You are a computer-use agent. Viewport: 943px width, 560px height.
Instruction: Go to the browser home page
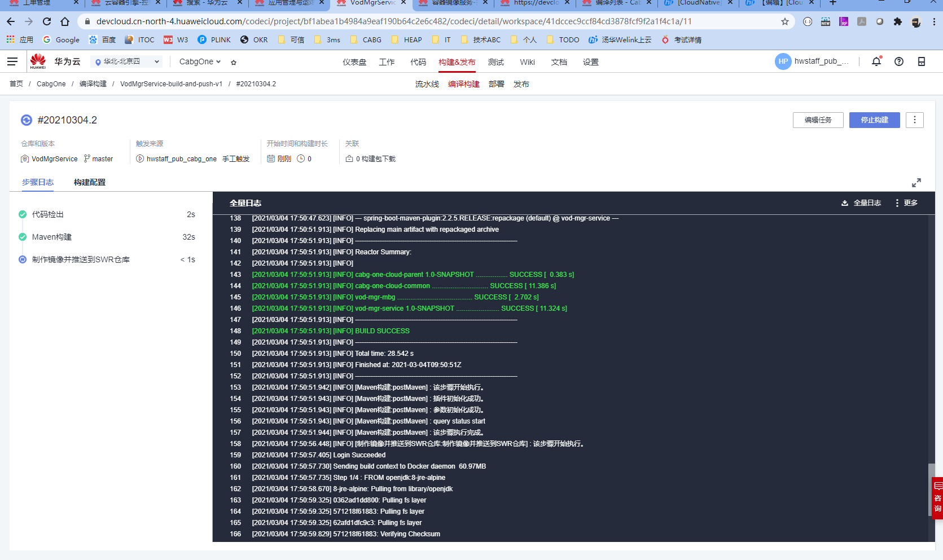[x=65, y=21]
